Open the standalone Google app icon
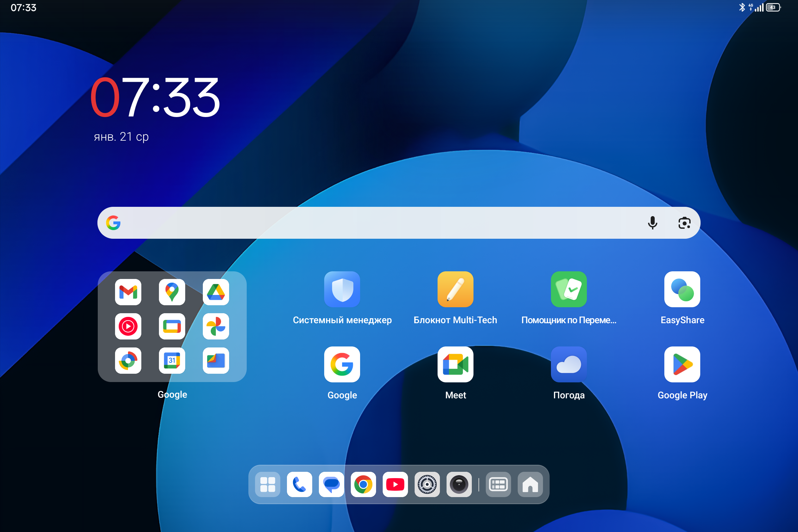 [x=342, y=364]
